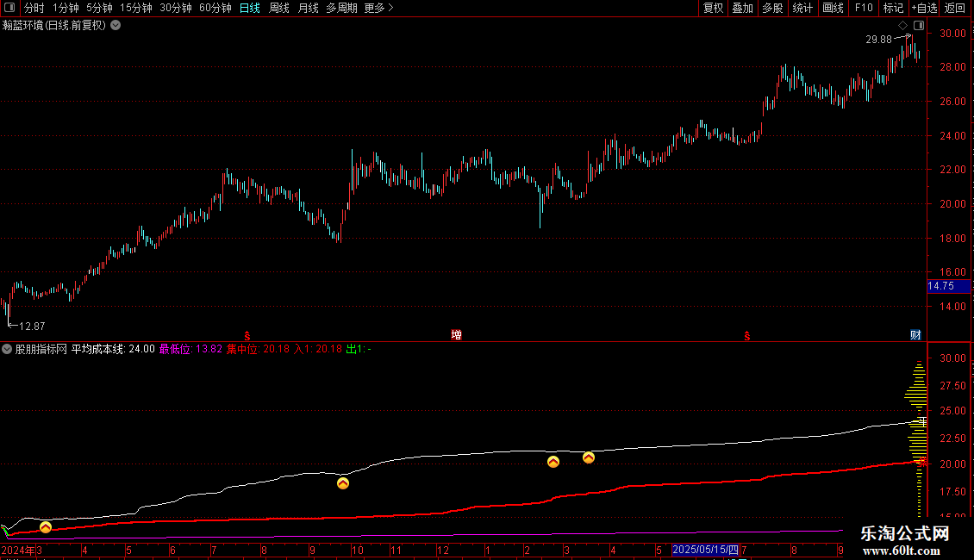Click the 2024年 label on time axis
Image resolution: width=974 pixels, height=560 pixels.
(x=18, y=550)
